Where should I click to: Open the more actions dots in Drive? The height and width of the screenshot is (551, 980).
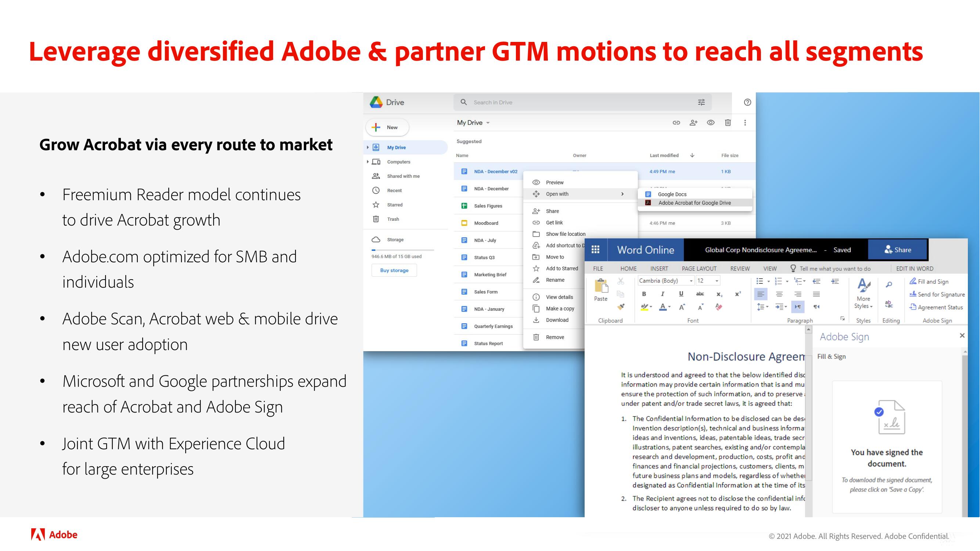click(x=745, y=122)
